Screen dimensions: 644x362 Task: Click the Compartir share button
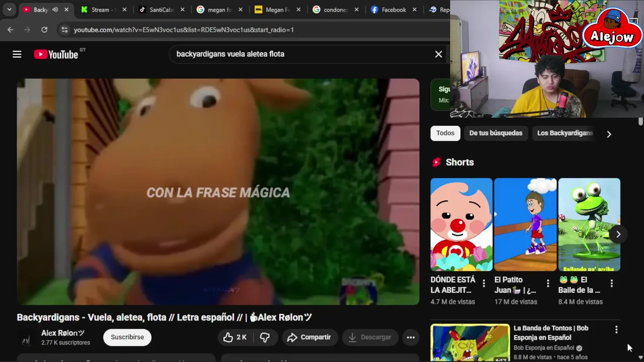tap(309, 337)
